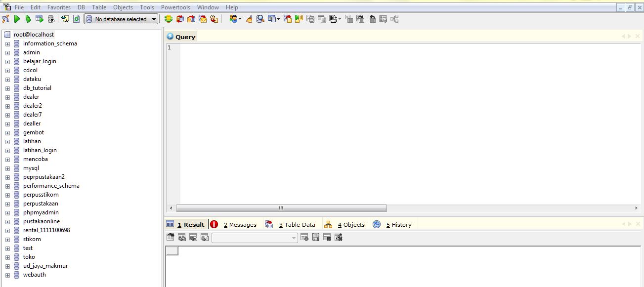Select the cdcol database in tree
This screenshot has width=644, height=287.
pyautogui.click(x=30, y=70)
